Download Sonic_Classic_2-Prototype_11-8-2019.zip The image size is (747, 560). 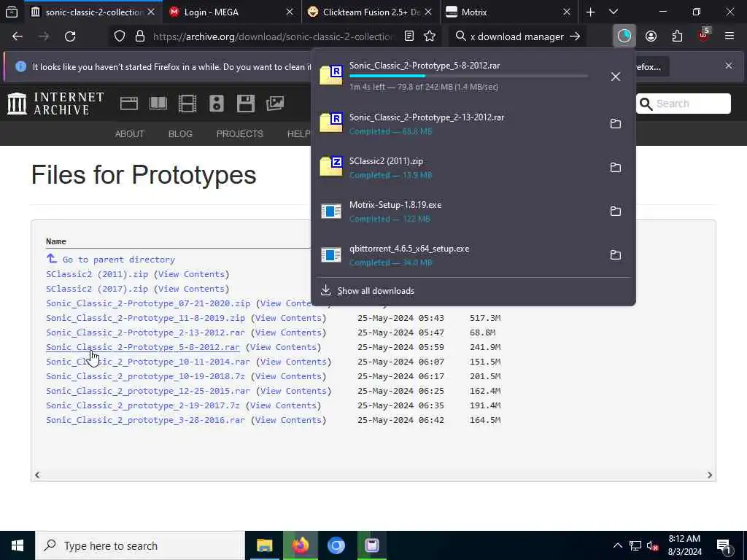coord(145,318)
